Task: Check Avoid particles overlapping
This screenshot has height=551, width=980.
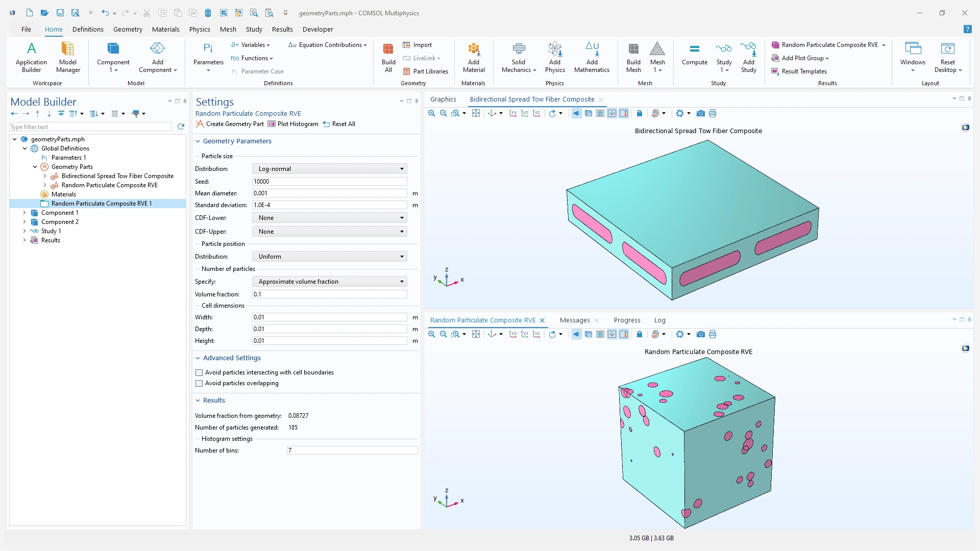Action: click(199, 384)
